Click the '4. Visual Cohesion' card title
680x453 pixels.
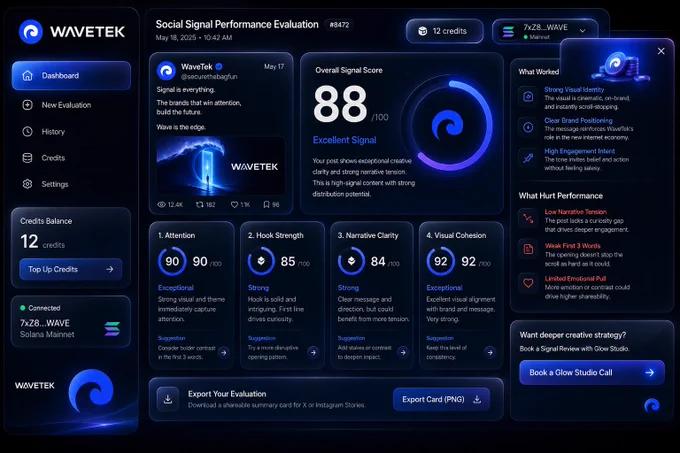coord(456,235)
